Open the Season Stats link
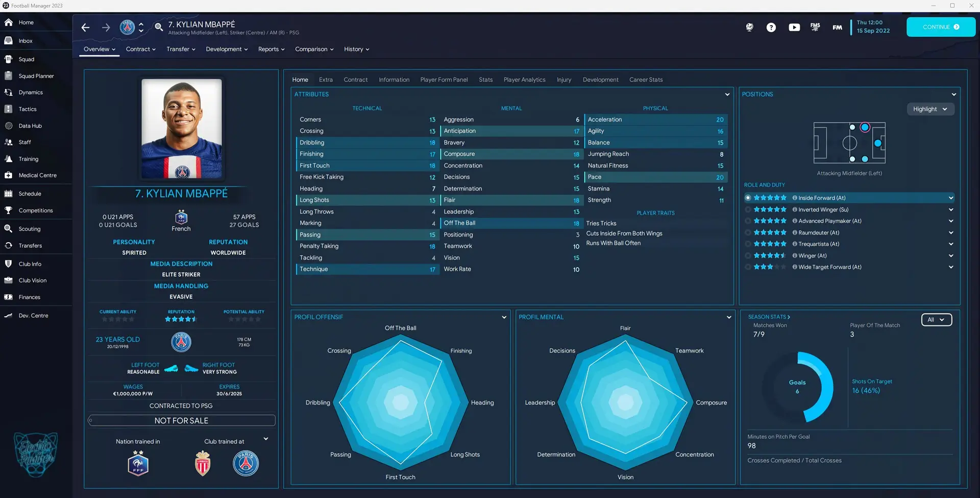The width and height of the screenshot is (980, 498). (769, 317)
